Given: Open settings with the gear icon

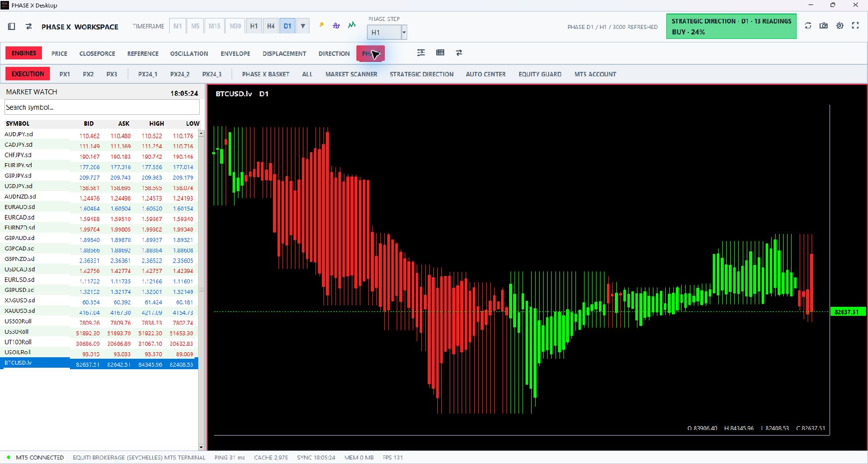Looking at the screenshot, I should pos(840,26).
